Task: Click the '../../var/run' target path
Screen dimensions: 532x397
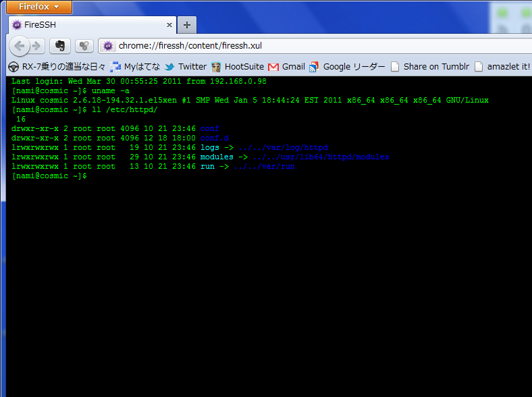Action: click(264, 167)
